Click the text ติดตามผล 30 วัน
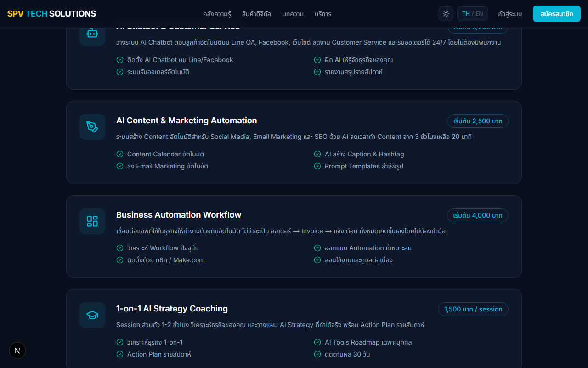 click(347, 354)
